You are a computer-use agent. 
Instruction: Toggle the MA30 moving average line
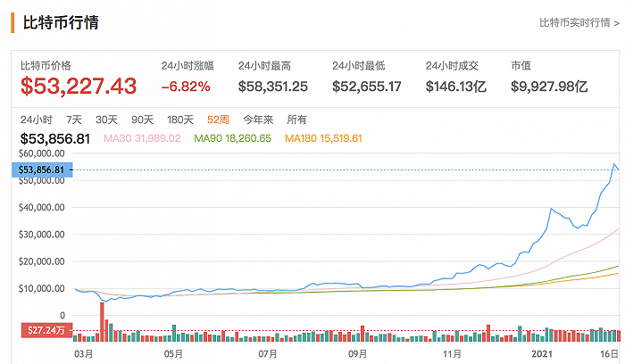[142, 138]
